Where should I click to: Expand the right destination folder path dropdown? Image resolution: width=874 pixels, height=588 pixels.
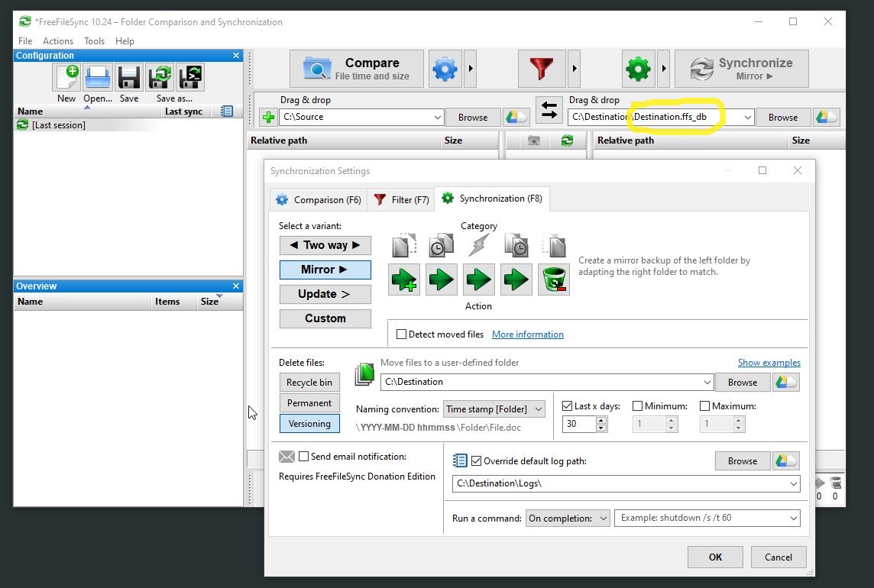pos(747,117)
